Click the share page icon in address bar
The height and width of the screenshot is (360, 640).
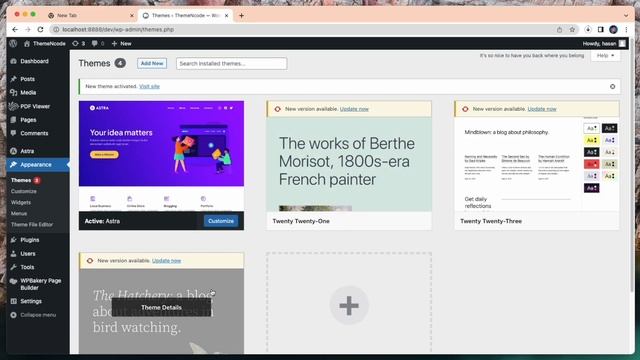pyautogui.click(x=559, y=29)
